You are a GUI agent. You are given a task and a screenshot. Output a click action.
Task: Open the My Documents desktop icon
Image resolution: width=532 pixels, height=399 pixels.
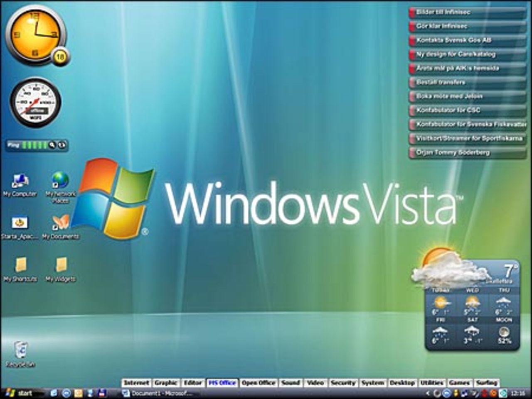coord(61,227)
